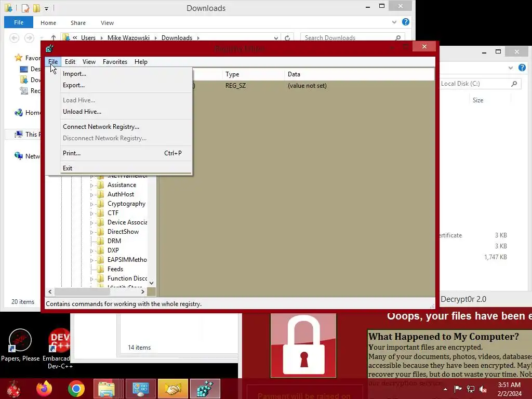The image size is (532, 399).
Task: Click tree horizontal scrollbar left arrow
Action: (x=50, y=291)
